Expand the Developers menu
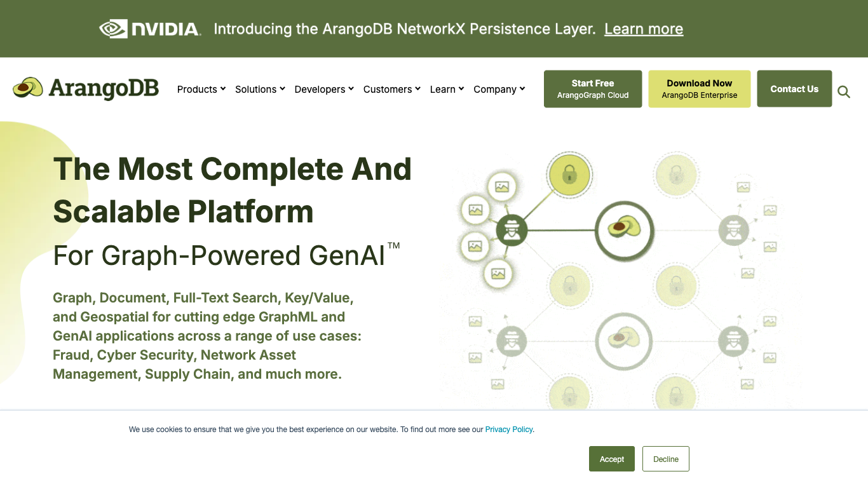 (x=324, y=90)
